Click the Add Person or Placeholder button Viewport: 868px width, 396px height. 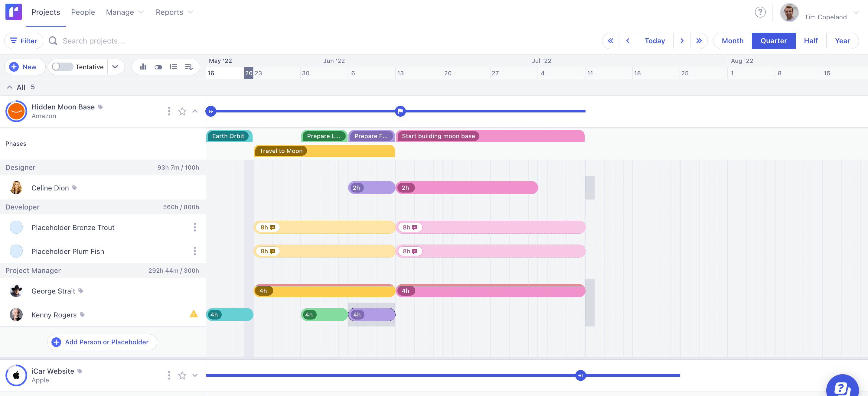102,342
